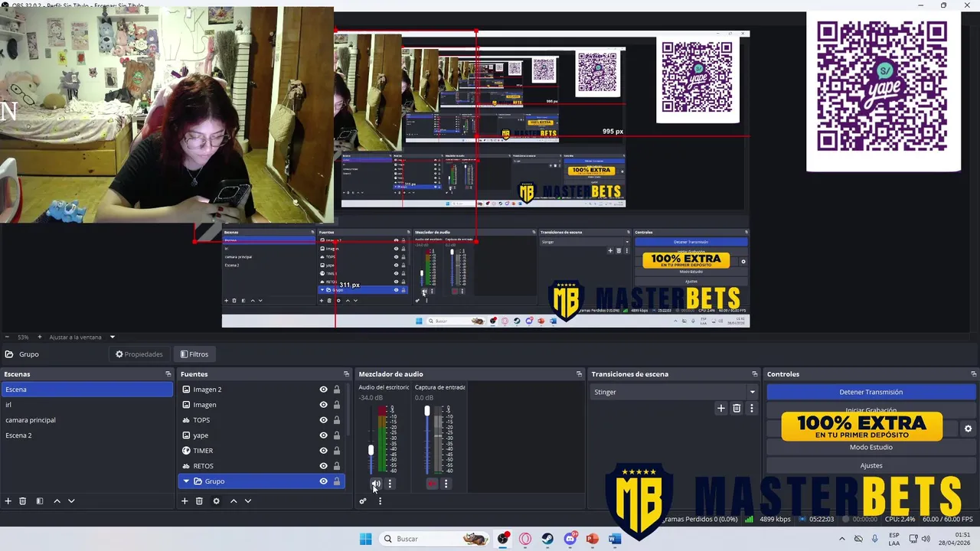Show hidden icons in the system tray

point(842,539)
